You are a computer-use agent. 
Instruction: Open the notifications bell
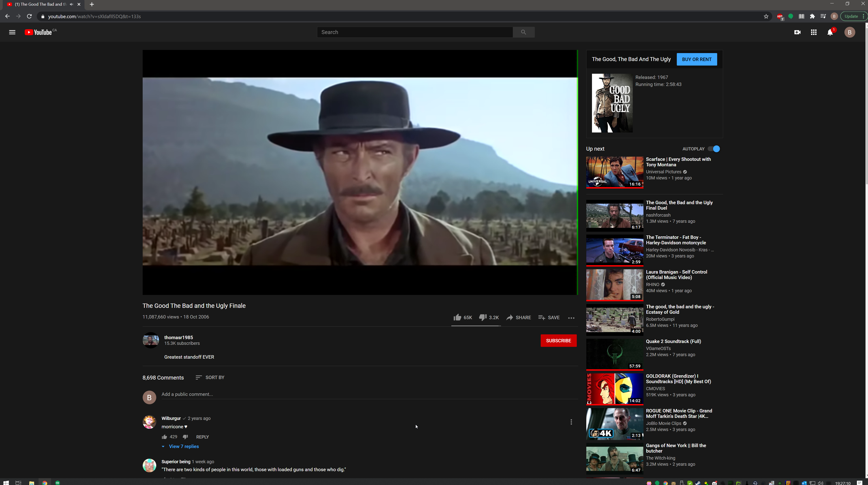[x=830, y=32]
